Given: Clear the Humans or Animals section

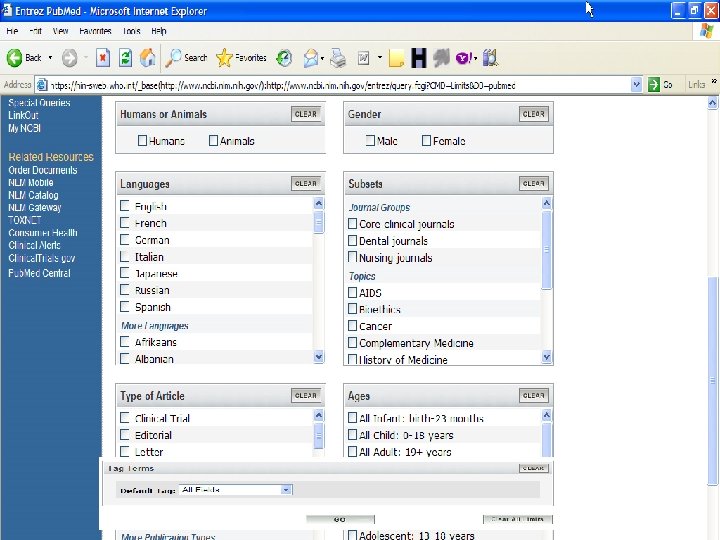Looking at the screenshot, I should [306, 114].
